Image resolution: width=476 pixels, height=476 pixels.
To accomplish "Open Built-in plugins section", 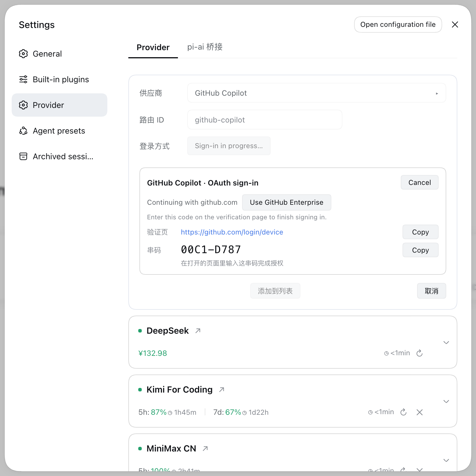I will (x=60, y=79).
